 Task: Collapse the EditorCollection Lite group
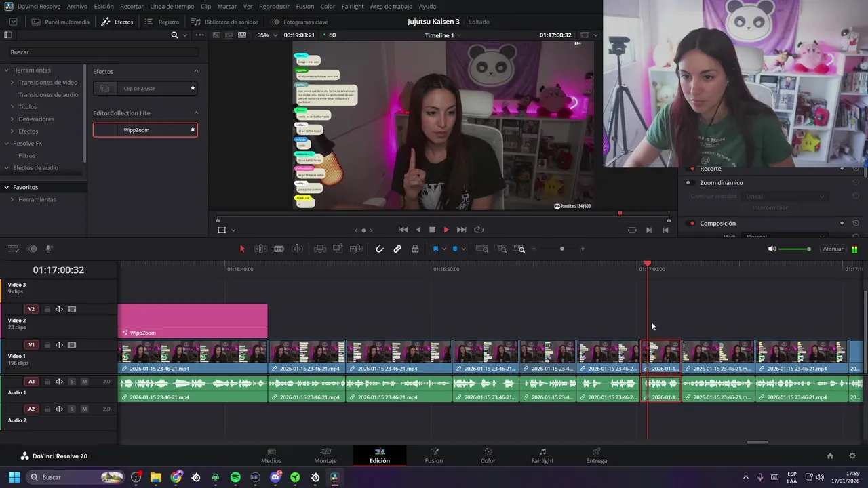click(x=197, y=113)
